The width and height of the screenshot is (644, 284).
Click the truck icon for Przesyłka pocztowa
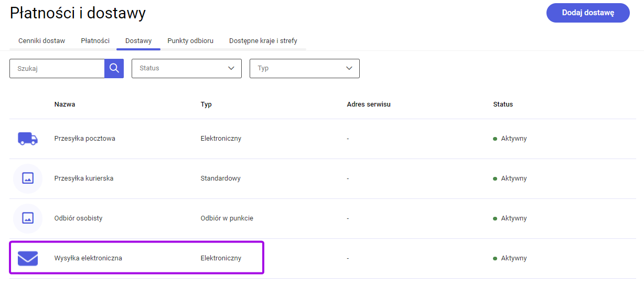pos(28,139)
